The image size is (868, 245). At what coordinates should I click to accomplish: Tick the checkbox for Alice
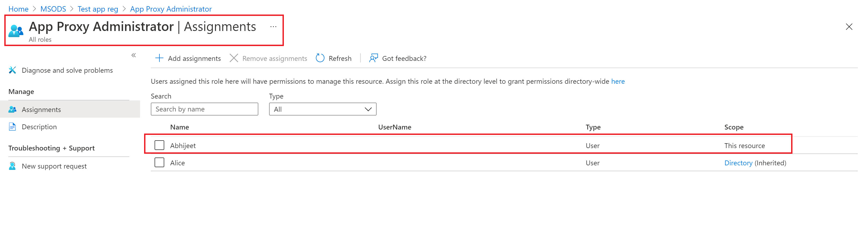(159, 162)
